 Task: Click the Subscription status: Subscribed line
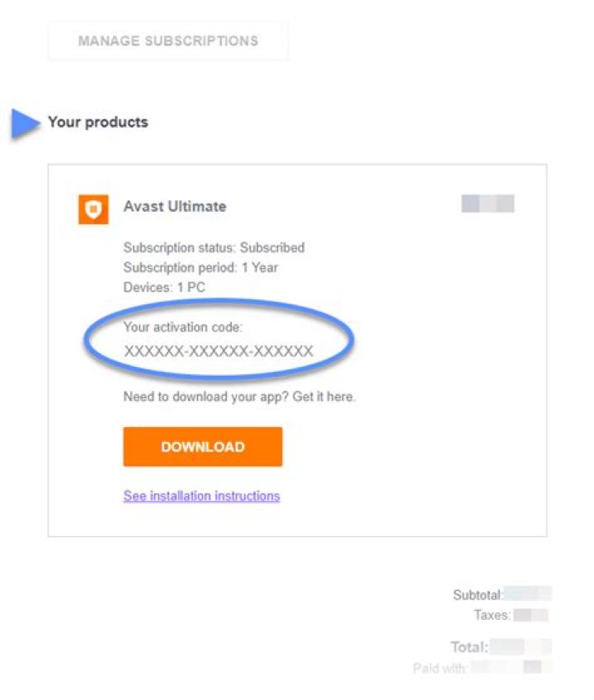click(x=214, y=247)
